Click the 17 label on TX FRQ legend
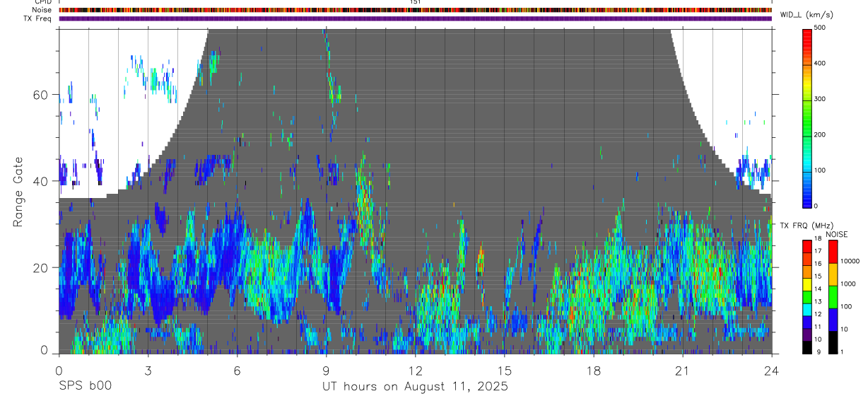This screenshot has width=868, height=401. click(819, 251)
